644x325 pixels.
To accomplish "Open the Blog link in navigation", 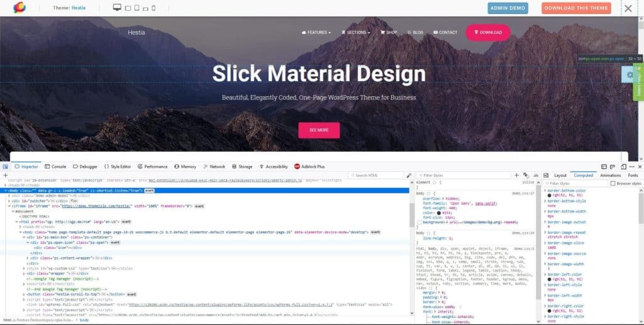I will point(415,33).
